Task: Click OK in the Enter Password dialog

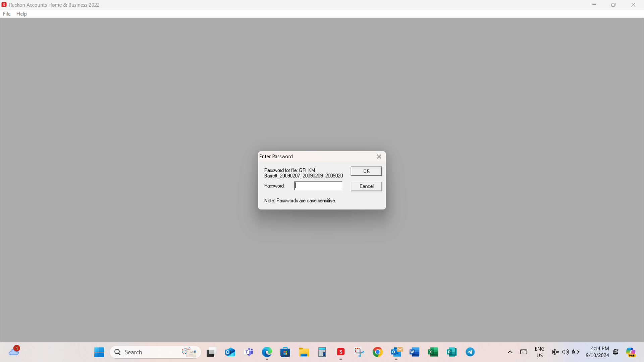Action: pyautogui.click(x=366, y=171)
